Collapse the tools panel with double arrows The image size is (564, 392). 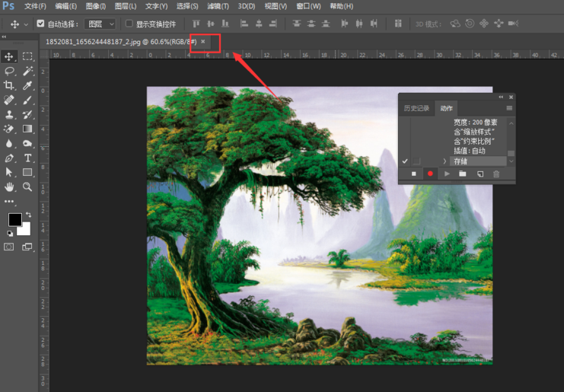coord(4,37)
